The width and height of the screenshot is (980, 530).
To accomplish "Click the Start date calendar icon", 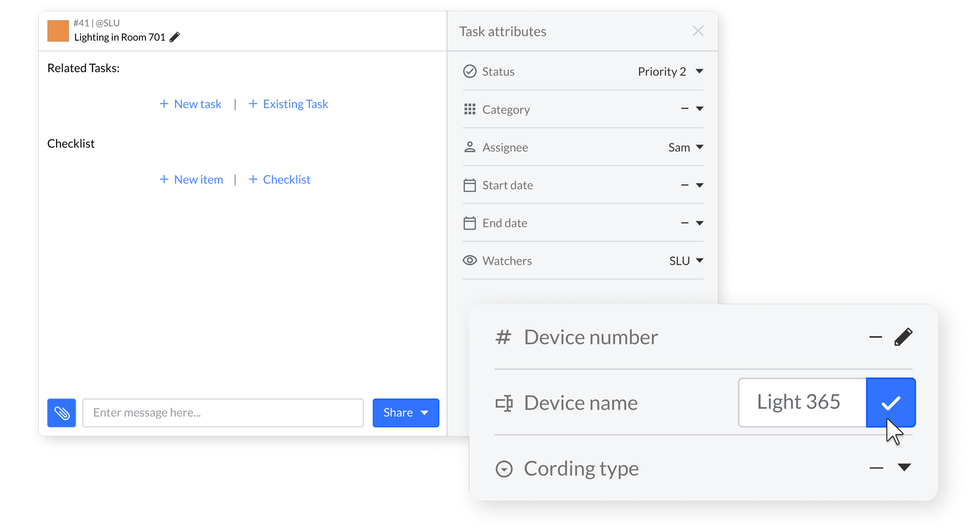I will pyautogui.click(x=469, y=186).
